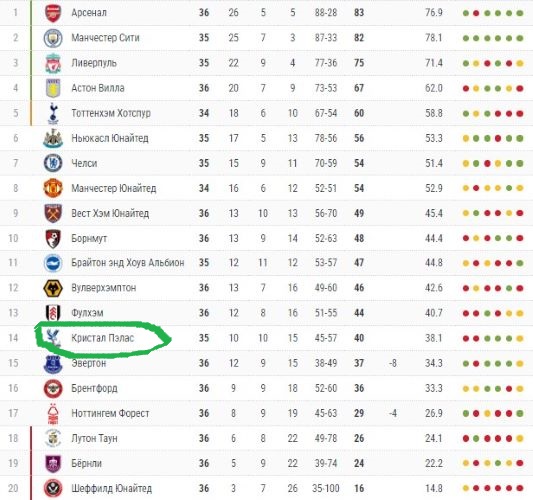This screenshot has width=533, height=500.
Task: Click the Брайтон энд Хоув Альбион link
Action: [x=128, y=263]
